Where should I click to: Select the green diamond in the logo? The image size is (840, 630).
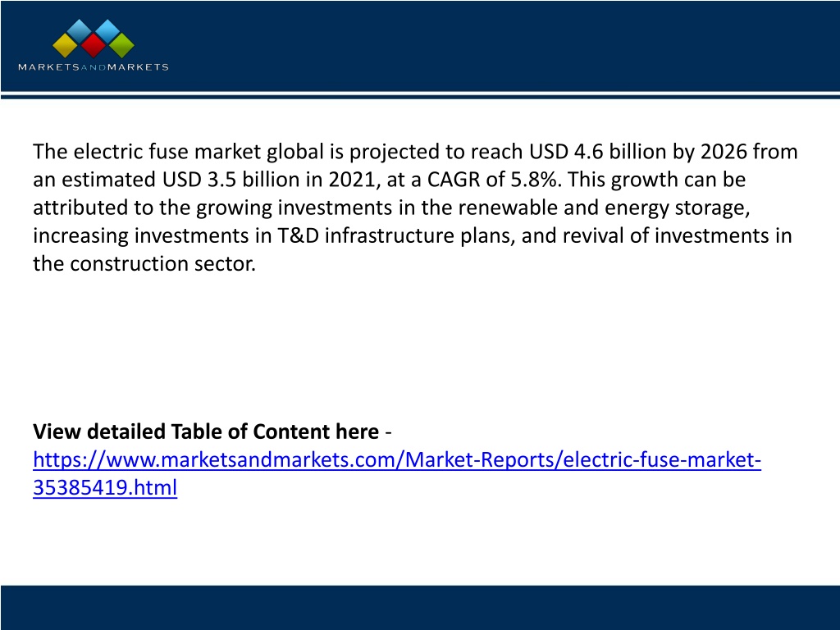tap(121, 46)
